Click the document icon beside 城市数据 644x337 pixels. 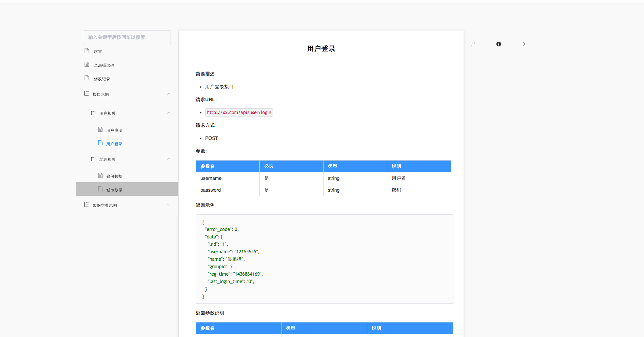tap(100, 189)
